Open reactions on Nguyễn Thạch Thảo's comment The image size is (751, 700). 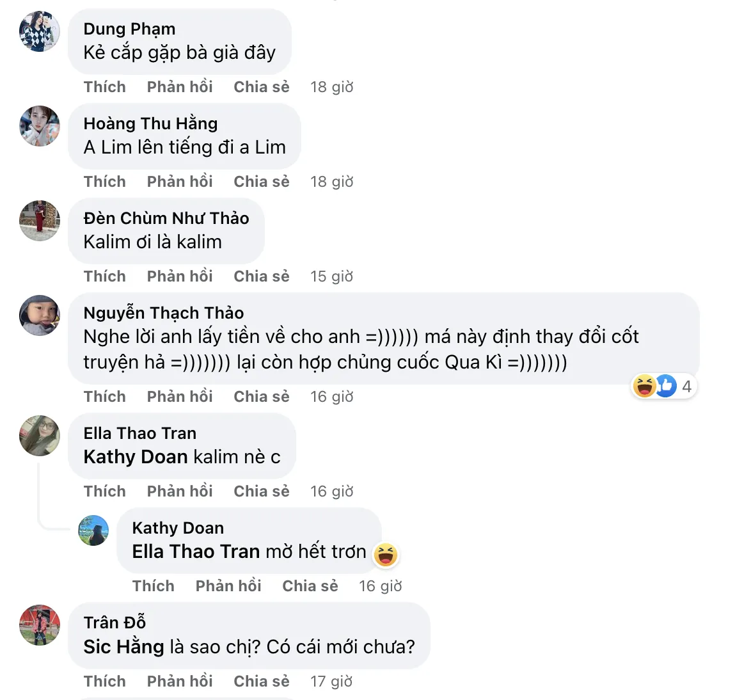pos(663,386)
